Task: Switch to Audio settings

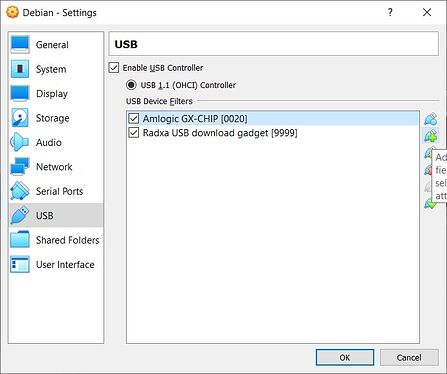Action: tap(56, 142)
